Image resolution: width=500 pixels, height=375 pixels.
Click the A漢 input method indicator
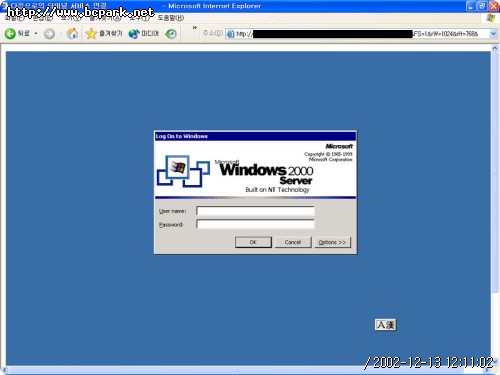(x=386, y=325)
